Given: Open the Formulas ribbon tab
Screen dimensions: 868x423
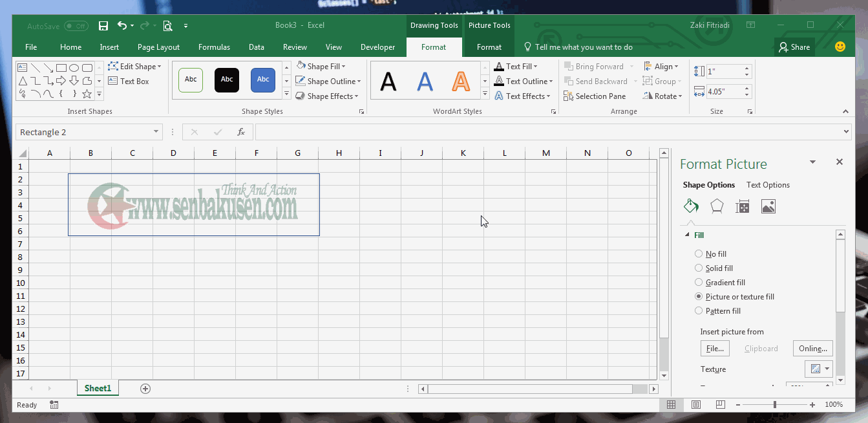Looking at the screenshot, I should (x=214, y=47).
